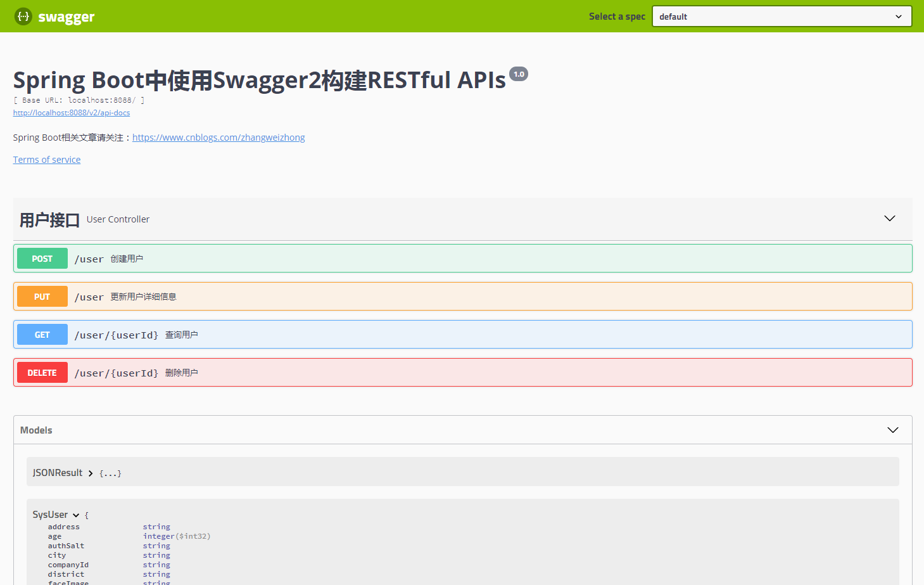Visit the cnblogs zhangweizhong link
This screenshot has height=585, width=924.
point(218,138)
